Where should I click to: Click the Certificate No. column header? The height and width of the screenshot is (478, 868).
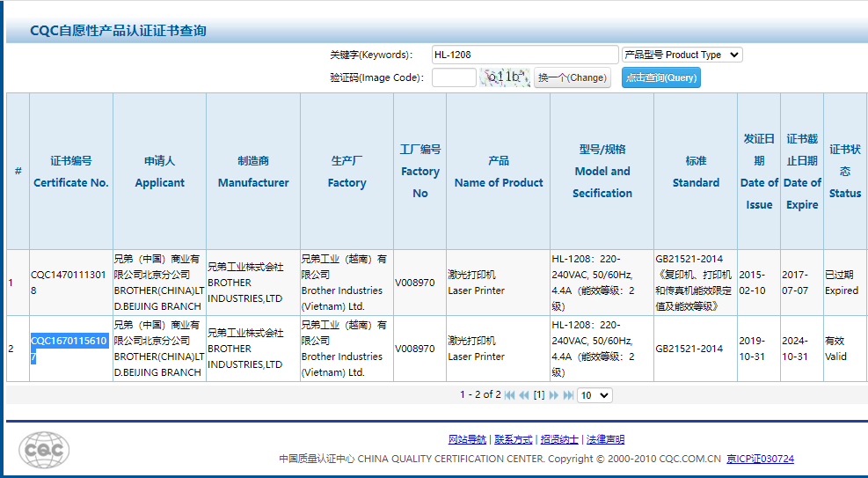[x=71, y=172]
